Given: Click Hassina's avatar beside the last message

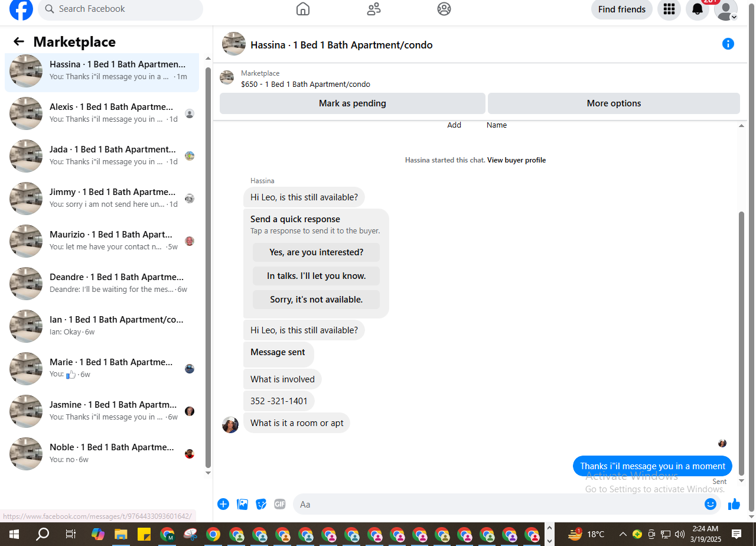Looking at the screenshot, I should pos(230,425).
